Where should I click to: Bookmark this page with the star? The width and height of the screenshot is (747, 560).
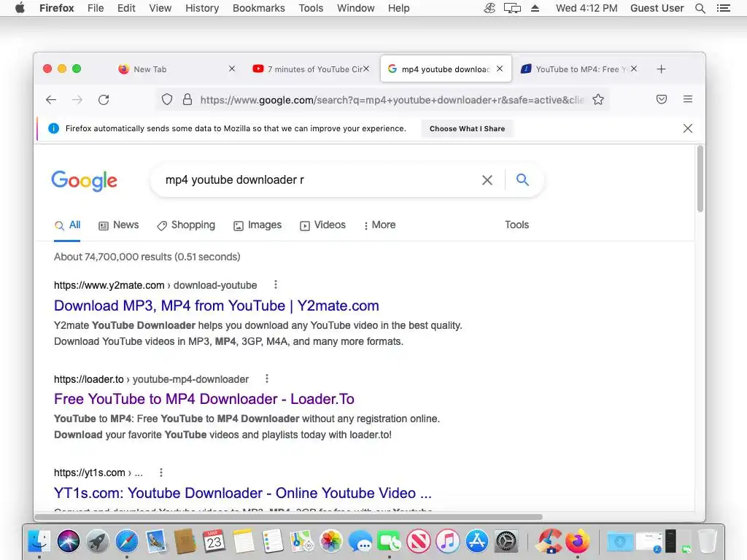598,99
